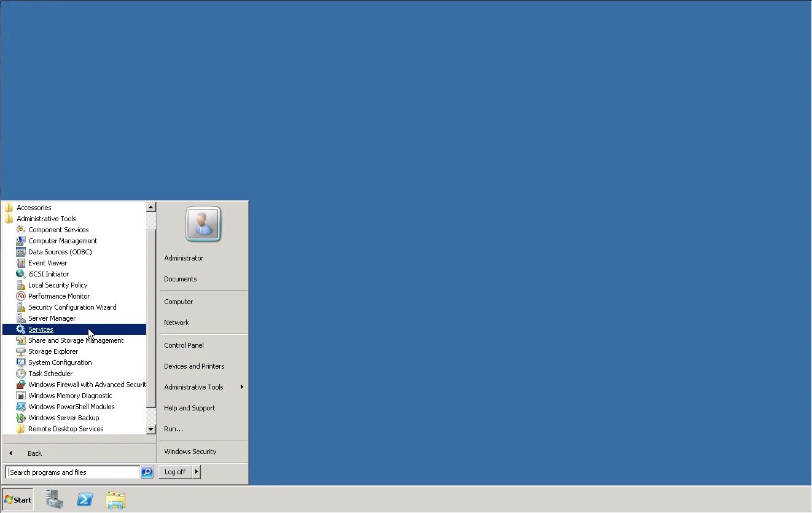
Task: Click the Start button
Action: click(x=18, y=499)
